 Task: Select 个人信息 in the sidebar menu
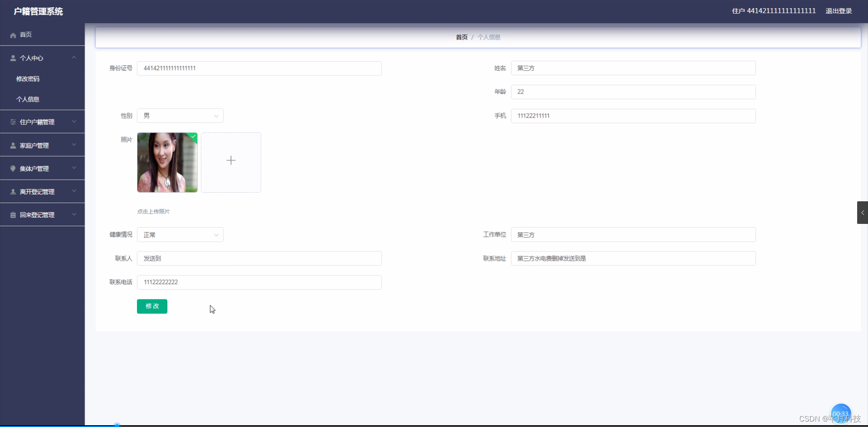28,99
